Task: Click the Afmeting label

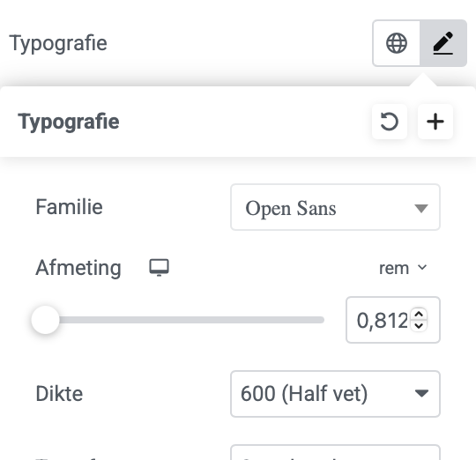Action: coord(78,268)
